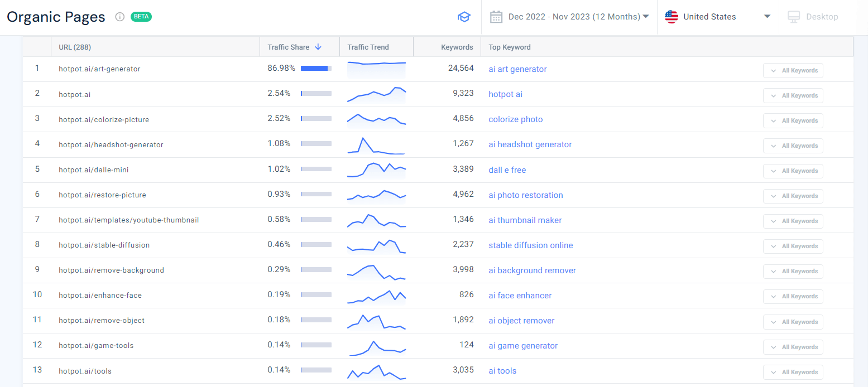
Task: Expand the United States country dropdown
Action: [767, 17]
